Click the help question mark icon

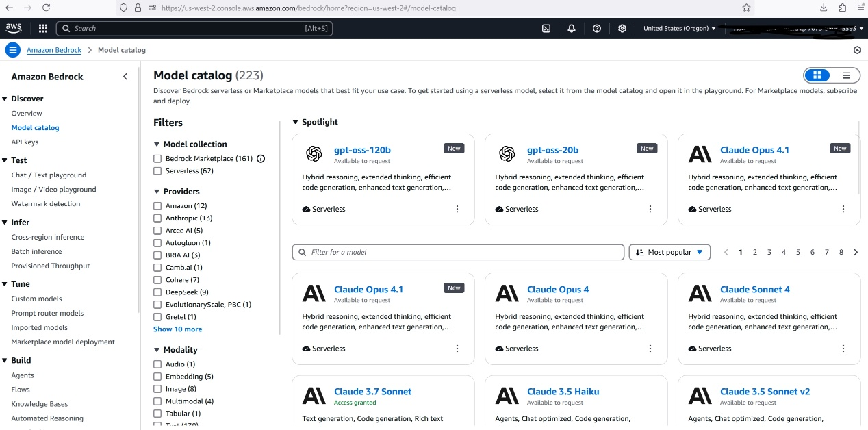point(597,28)
